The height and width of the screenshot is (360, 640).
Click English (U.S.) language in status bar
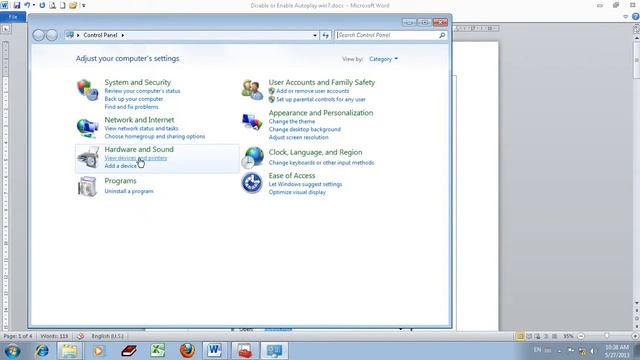(107, 336)
